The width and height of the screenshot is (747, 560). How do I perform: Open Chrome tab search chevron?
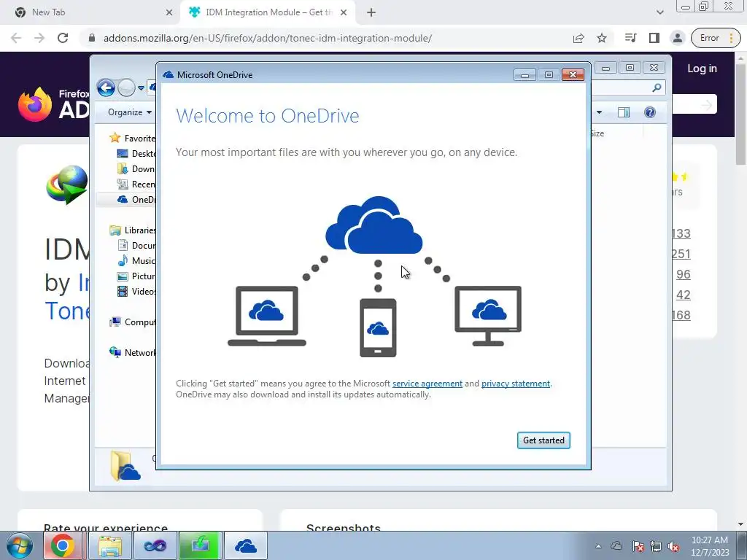point(659,12)
